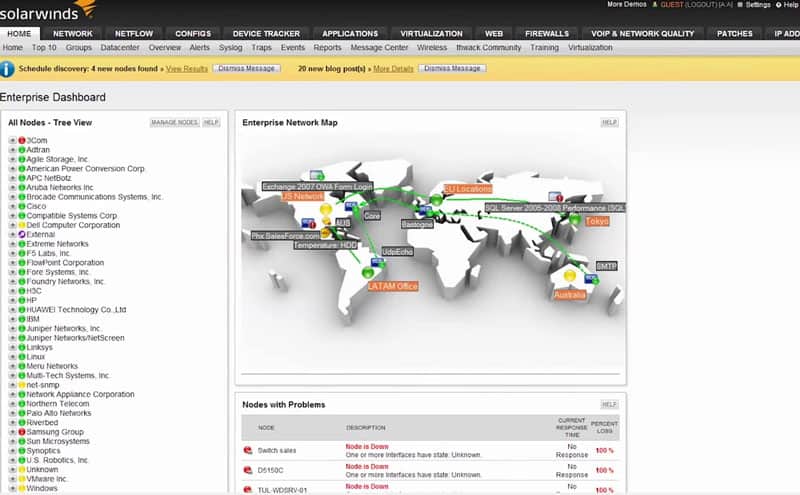Image resolution: width=800 pixels, height=495 pixels.
Task: Open the NETFLOW tab
Action: (134, 34)
